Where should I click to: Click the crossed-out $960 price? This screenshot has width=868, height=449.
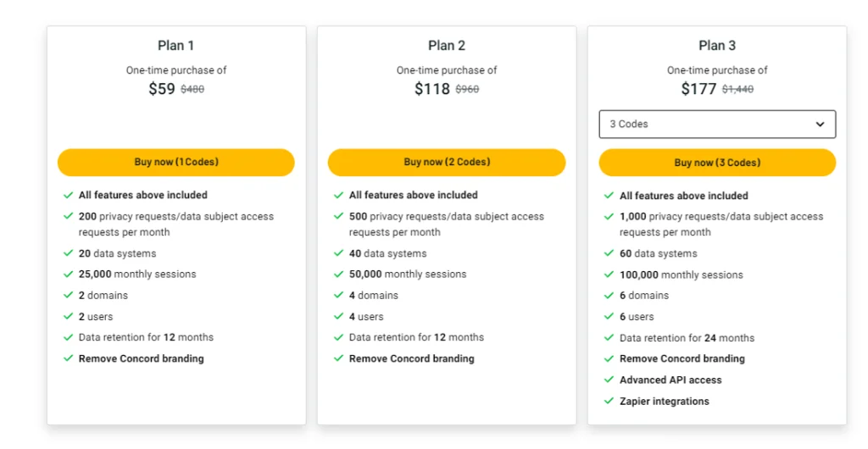pyautogui.click(x=467, y=89)
